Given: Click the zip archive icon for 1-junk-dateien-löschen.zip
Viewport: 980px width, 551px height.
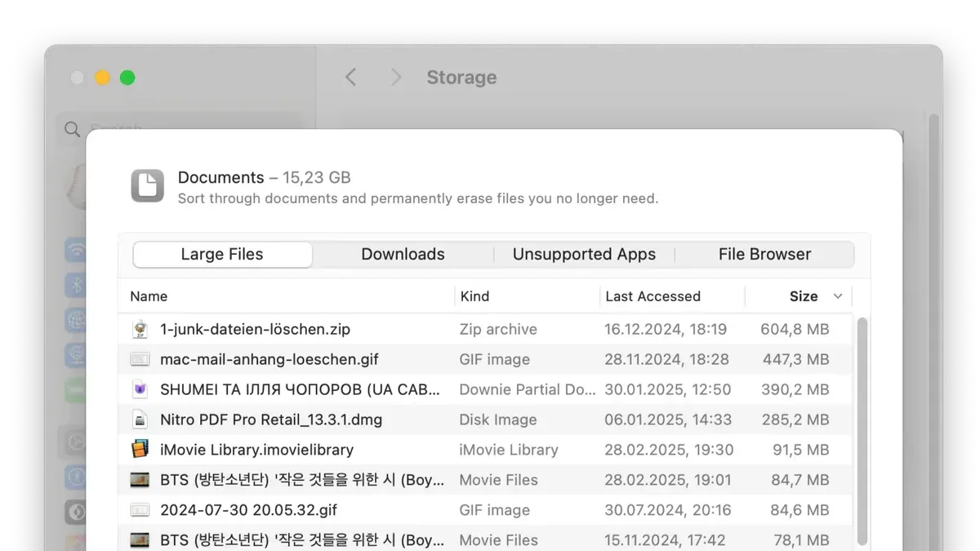Looking at the screenshot, I should tap(140, 329).
